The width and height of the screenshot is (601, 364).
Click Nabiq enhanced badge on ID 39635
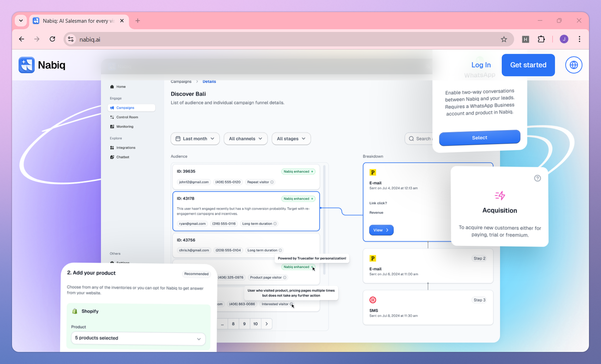pyautogui.click(x=298, y=171)
